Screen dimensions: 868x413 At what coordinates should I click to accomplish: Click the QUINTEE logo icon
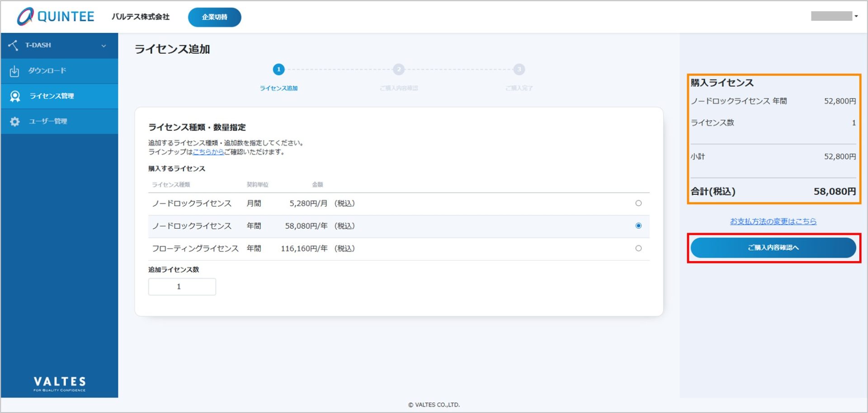tap(25, 17)
